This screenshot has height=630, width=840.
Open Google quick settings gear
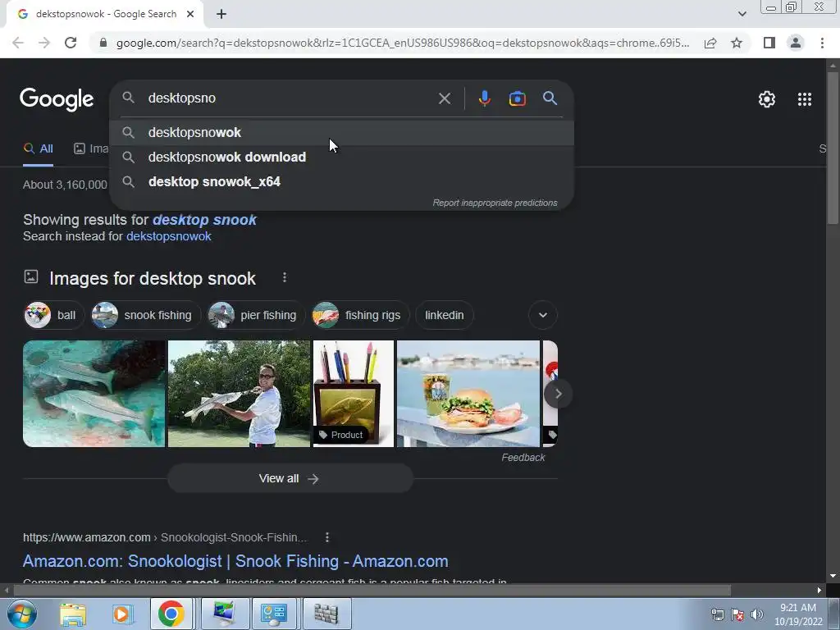pos(767,99)
